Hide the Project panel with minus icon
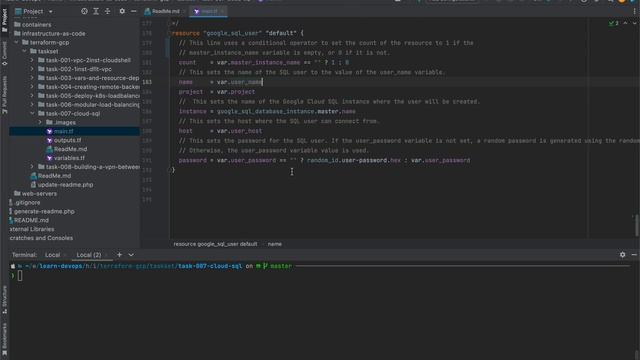This screenshot has height=360, width=640. tap(133, 11)
